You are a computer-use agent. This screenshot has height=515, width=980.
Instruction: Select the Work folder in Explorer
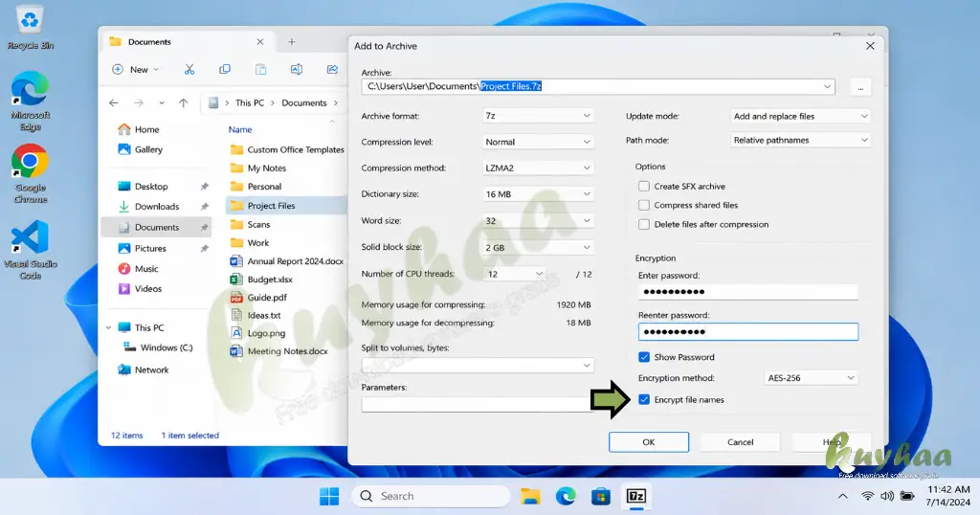(x=250, y=242)
